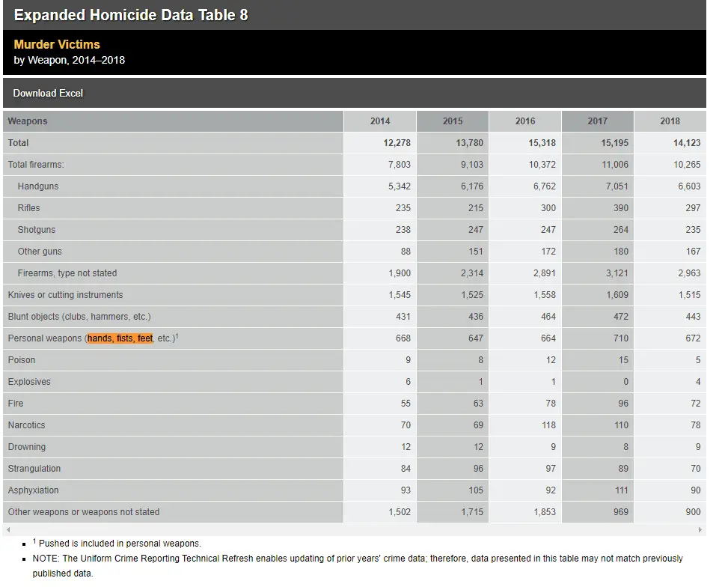Click the Strangulation row label
The image size is (728, 587).
point(34,469)
